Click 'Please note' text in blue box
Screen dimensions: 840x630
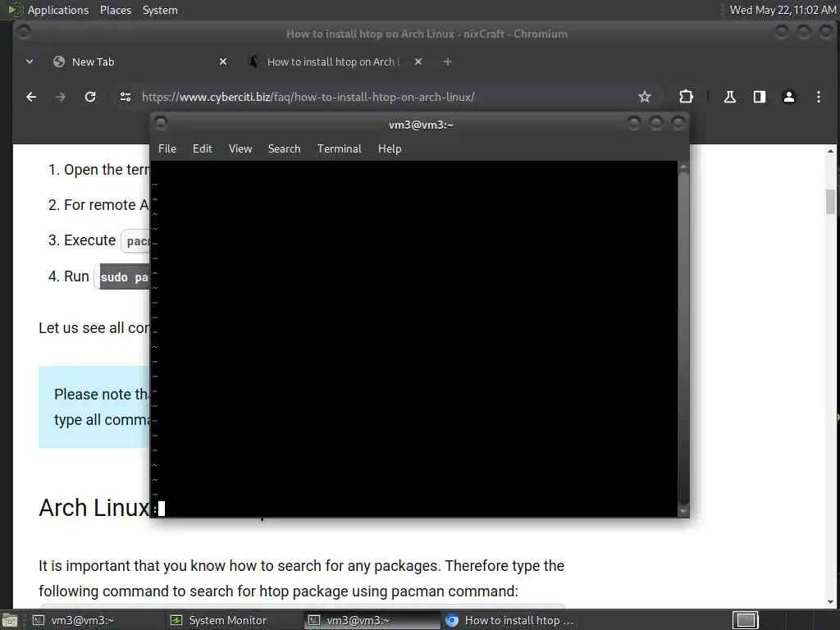pyautogui.click(x=102, y=395)
